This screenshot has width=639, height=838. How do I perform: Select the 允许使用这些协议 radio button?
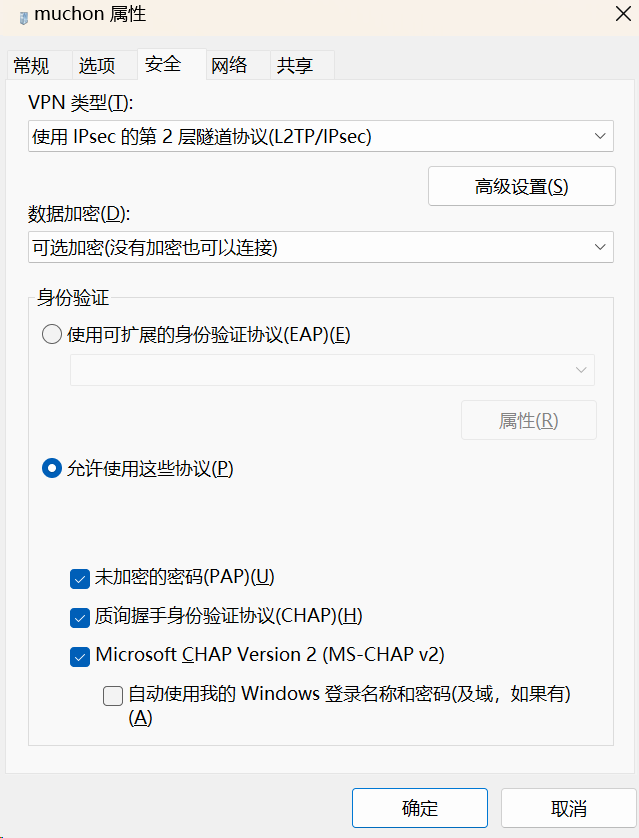coord(52,468)
